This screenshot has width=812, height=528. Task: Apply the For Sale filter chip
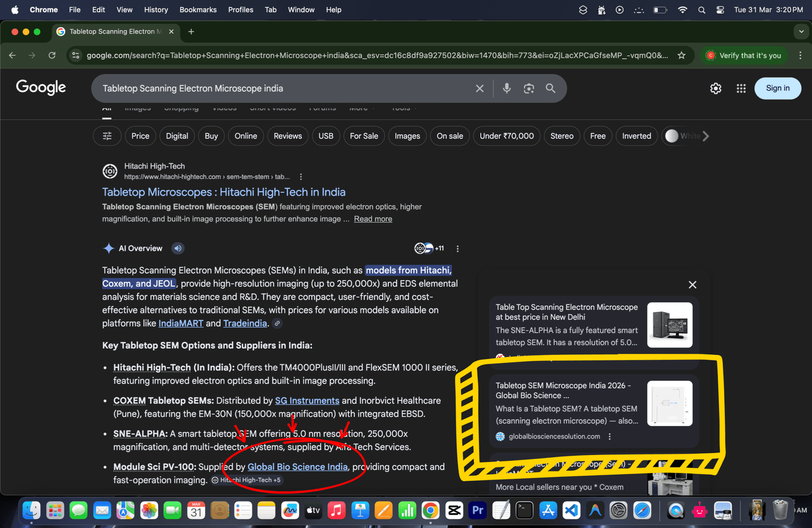(364, 136)
